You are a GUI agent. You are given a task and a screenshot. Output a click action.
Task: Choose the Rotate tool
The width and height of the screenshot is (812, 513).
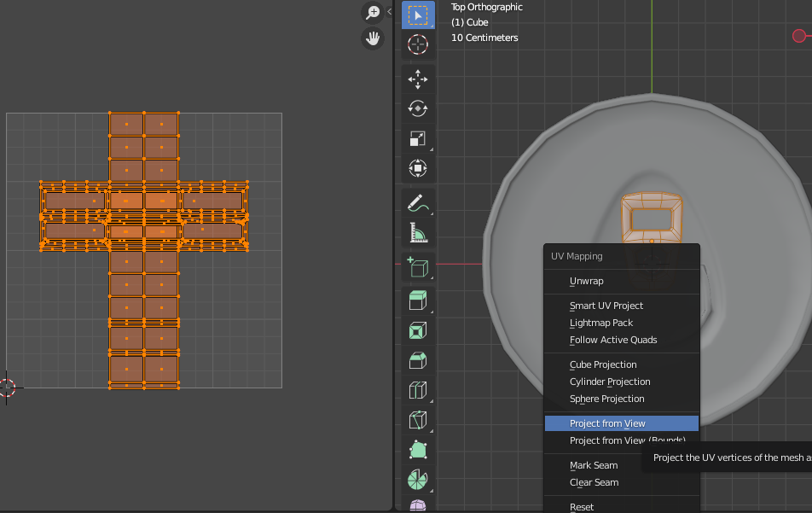point(418,108)
